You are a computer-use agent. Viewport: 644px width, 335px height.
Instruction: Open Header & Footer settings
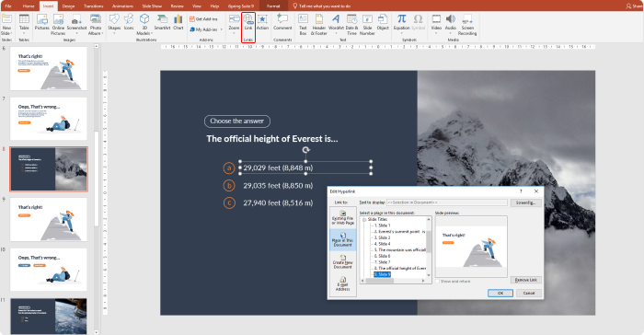click(318, 25)
